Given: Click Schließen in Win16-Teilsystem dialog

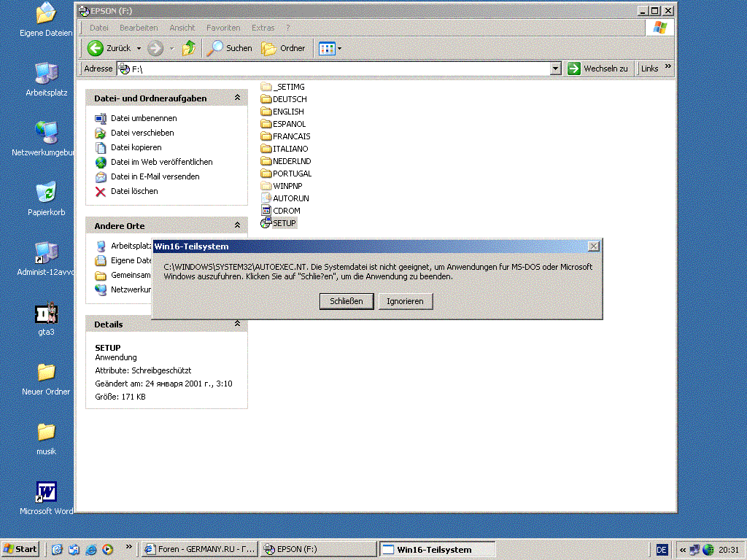Looking at the screenshot, I should click(347, 301).
